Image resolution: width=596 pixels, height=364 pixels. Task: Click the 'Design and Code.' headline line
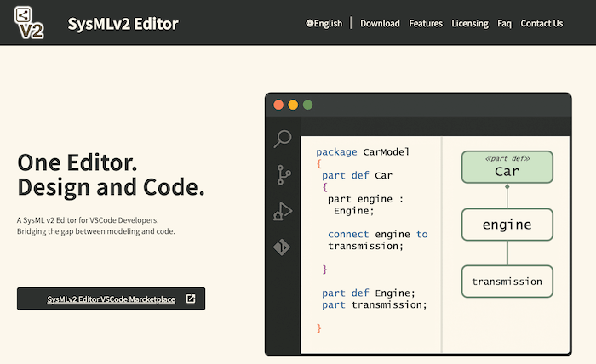111,187
